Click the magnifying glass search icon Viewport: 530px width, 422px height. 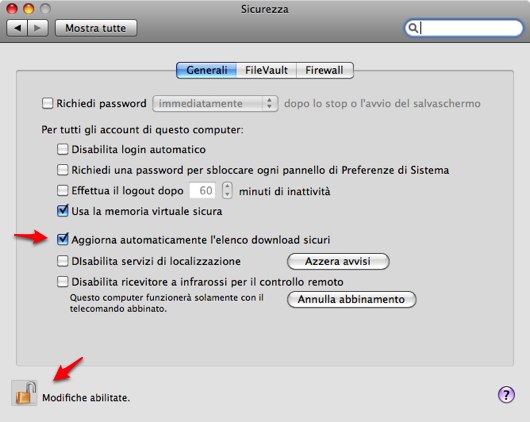click(412, 28)
